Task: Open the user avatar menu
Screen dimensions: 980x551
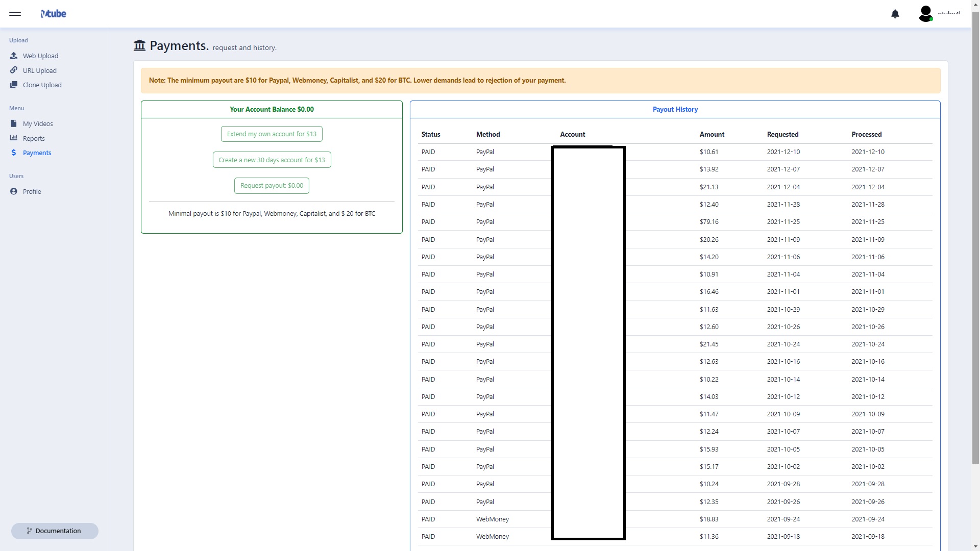Action: coord(925,14)
